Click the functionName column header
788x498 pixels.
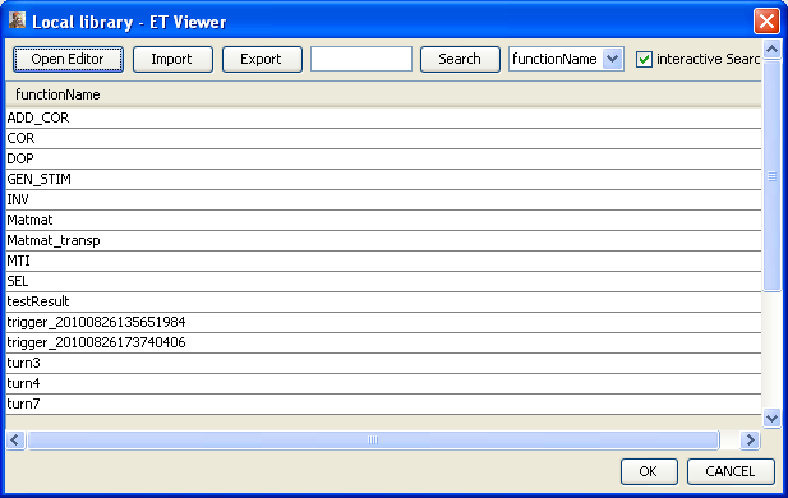[58, 95]
